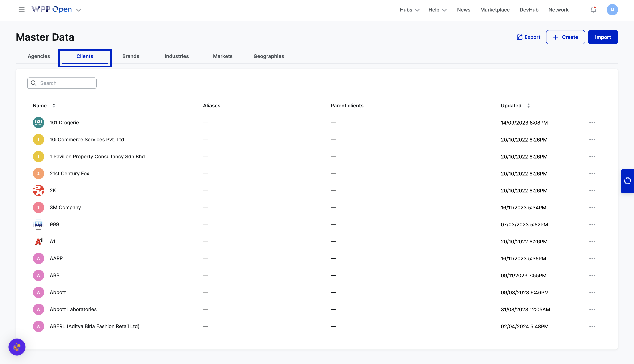Sort table by Updated column

528,105
